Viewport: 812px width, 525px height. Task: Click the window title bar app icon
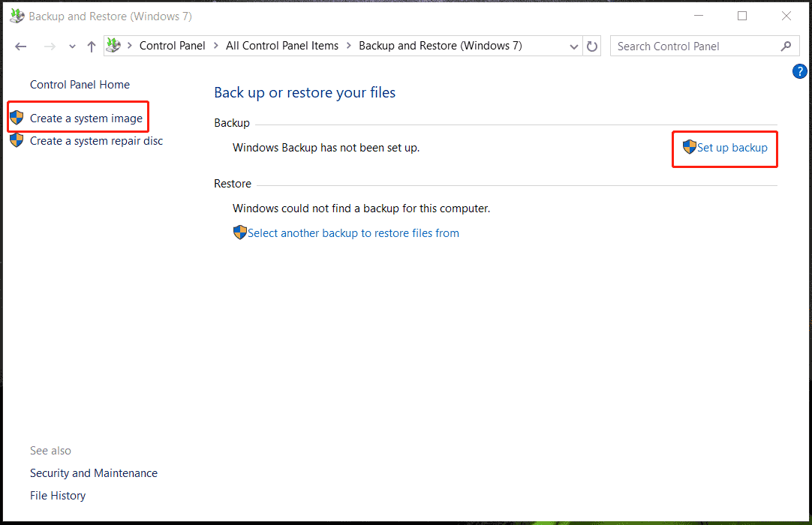point(17,16)
